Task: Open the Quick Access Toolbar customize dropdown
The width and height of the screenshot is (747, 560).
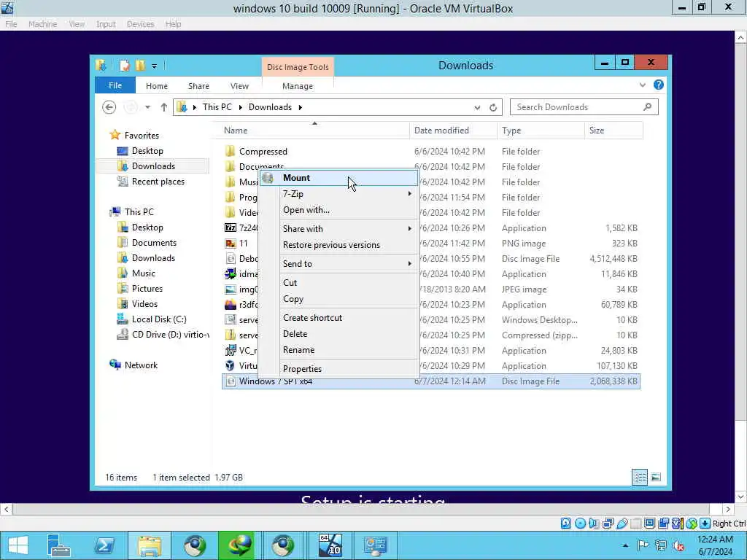Action: 155,66
